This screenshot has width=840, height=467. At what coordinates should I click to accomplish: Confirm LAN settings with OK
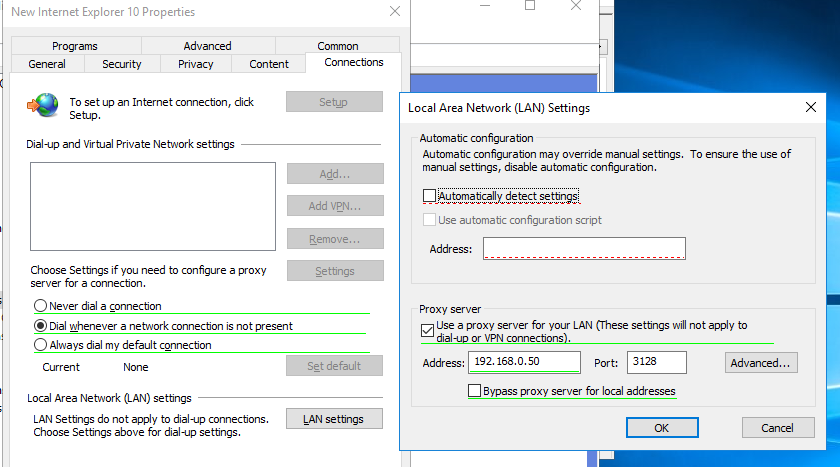tap(662, 427)
